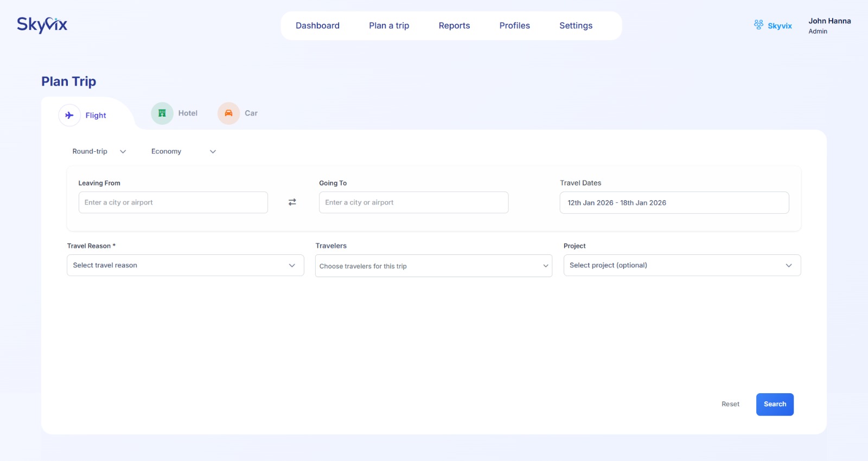The height and width of the screenshot is (461, 868).
Task: Open Settings from the top navigation
Action: tap(576, 25)
